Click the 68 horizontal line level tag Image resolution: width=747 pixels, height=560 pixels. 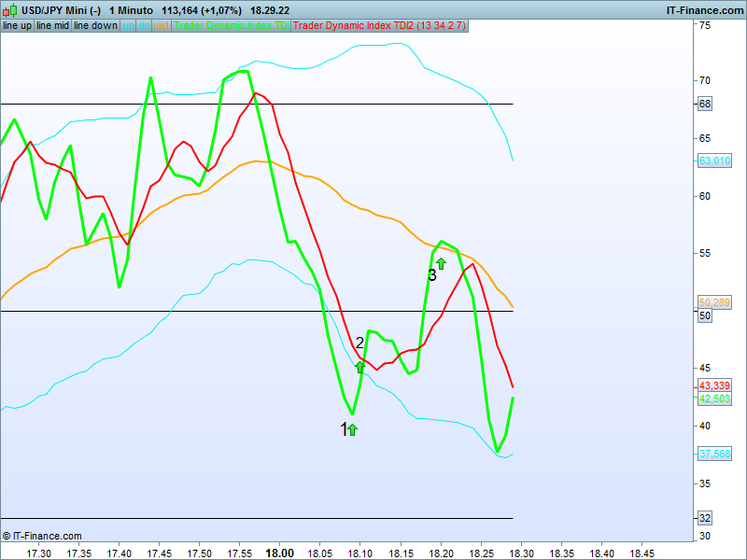point(705,104)
